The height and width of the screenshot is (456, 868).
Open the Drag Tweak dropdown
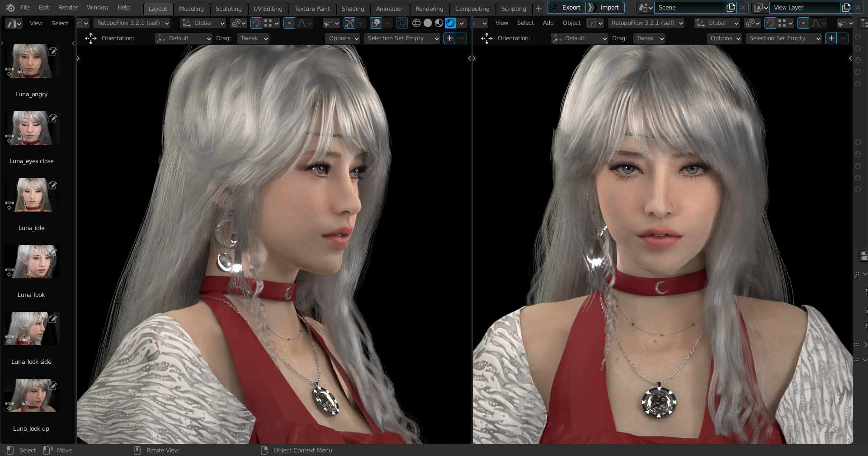click(x=252, y=38)
